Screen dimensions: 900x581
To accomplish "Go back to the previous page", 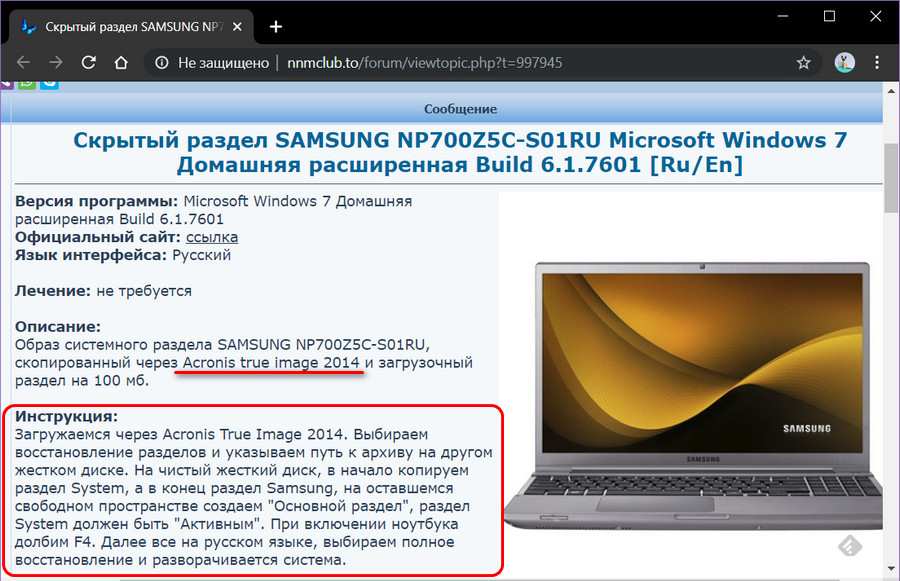I will [x=23, y=62].
